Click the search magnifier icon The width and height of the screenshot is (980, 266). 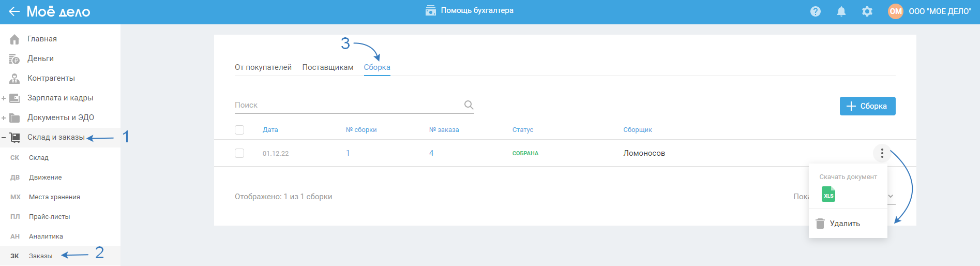pyautogui.click(x=469, y=105)
